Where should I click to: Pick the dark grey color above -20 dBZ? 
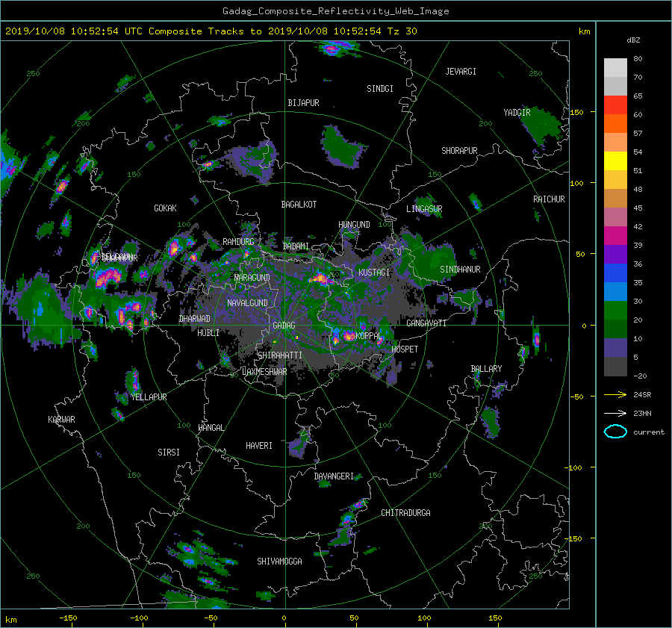(615, 367)
